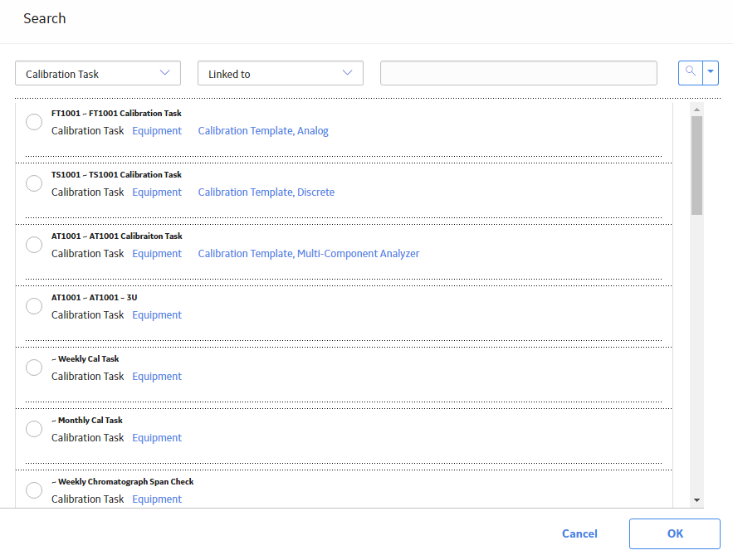Choose the Weekly Chromatograph Span Check radio
This screenshot has width=733, height=560.
(34, 490)
